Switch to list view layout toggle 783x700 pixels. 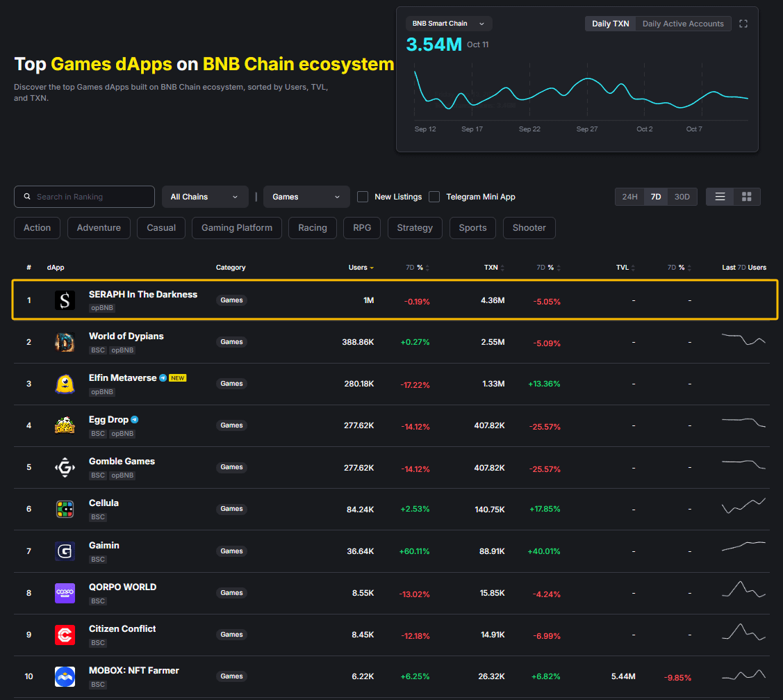(720, 197)
